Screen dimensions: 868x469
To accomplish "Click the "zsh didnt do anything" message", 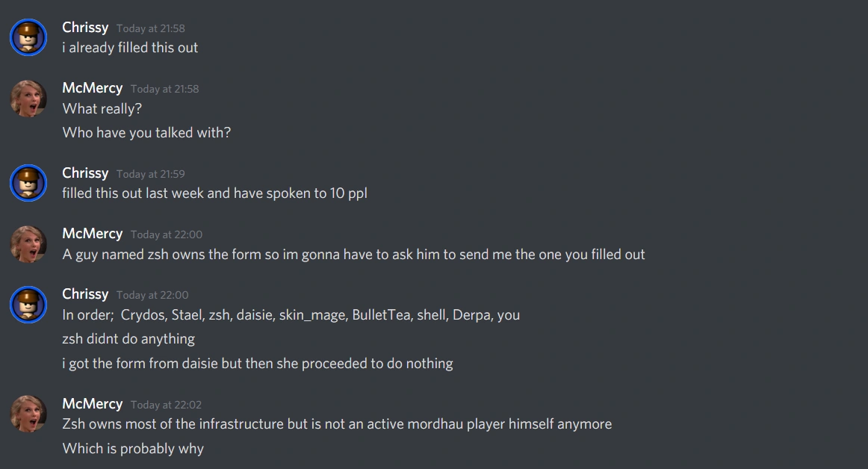I will click(x=128, y=339).
